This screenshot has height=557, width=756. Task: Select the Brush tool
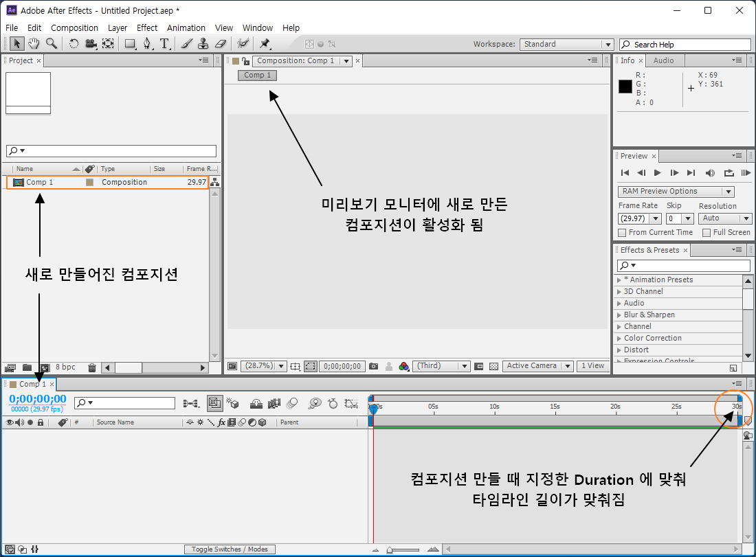click(186, 44)
